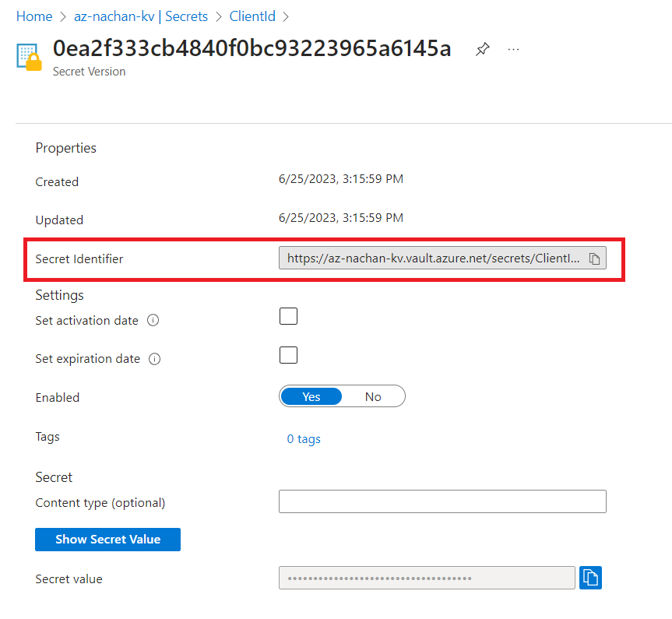672x619 pixels.
Task: Open the more options ellipsis menu
Action: pos(513,49)
